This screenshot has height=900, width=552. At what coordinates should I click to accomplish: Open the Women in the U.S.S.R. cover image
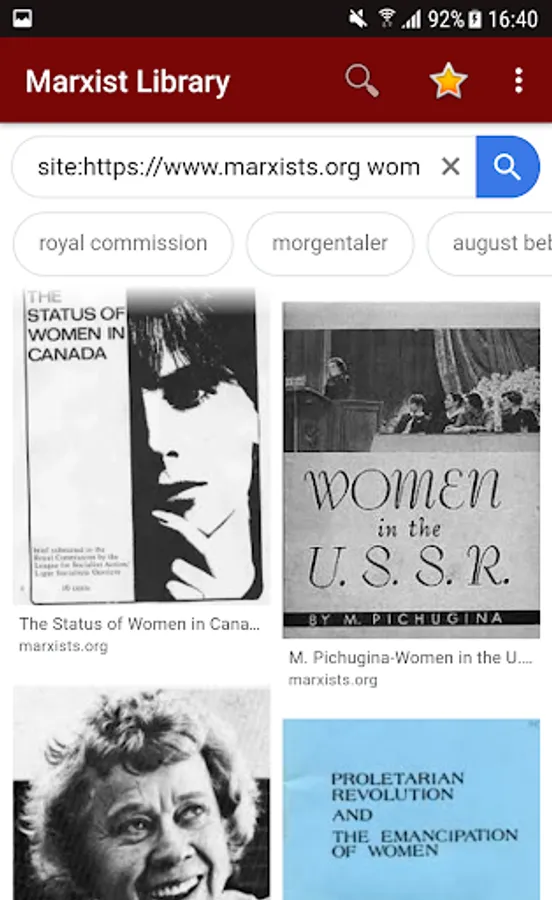point(411,470)
